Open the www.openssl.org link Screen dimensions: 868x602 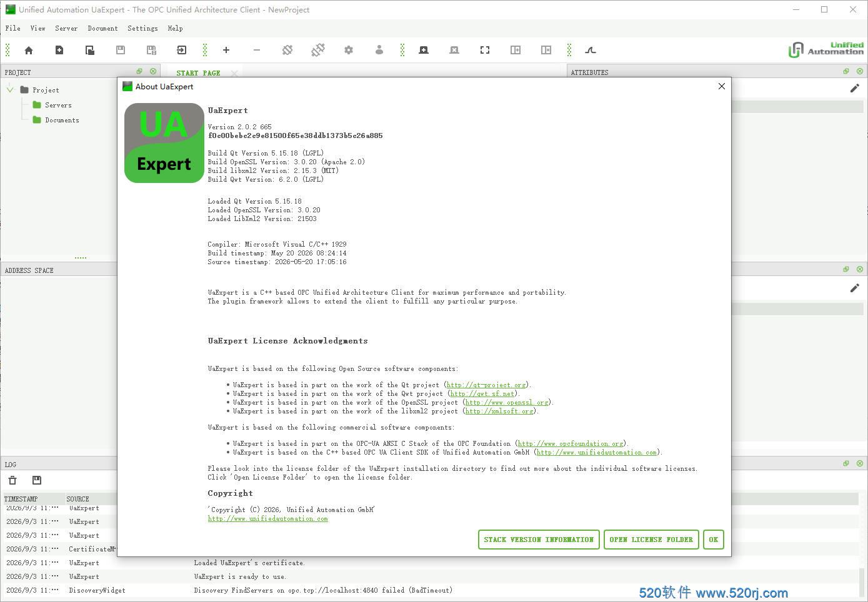click(x=507, y=402)
